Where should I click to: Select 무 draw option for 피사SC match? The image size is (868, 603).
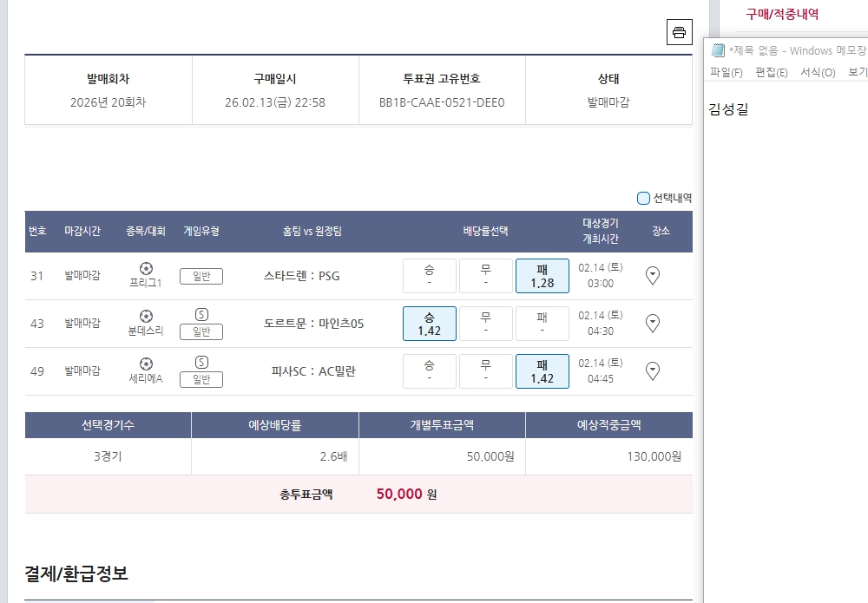tap(485, 371)
